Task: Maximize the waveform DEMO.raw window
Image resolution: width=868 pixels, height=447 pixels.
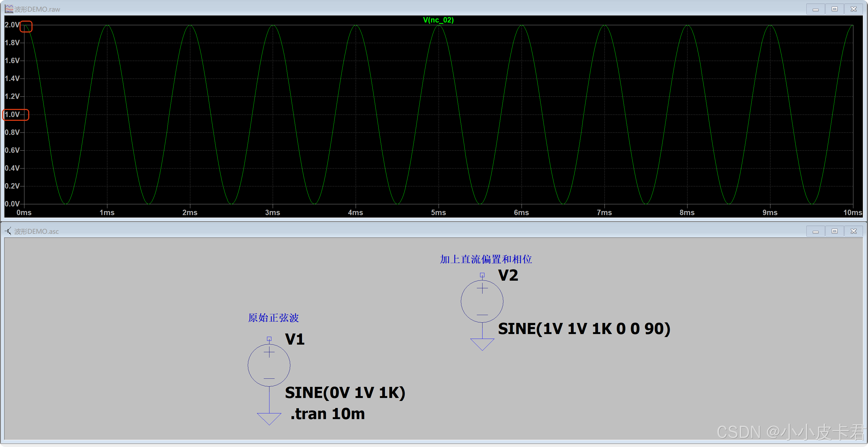Action: (x=834, y=9)
